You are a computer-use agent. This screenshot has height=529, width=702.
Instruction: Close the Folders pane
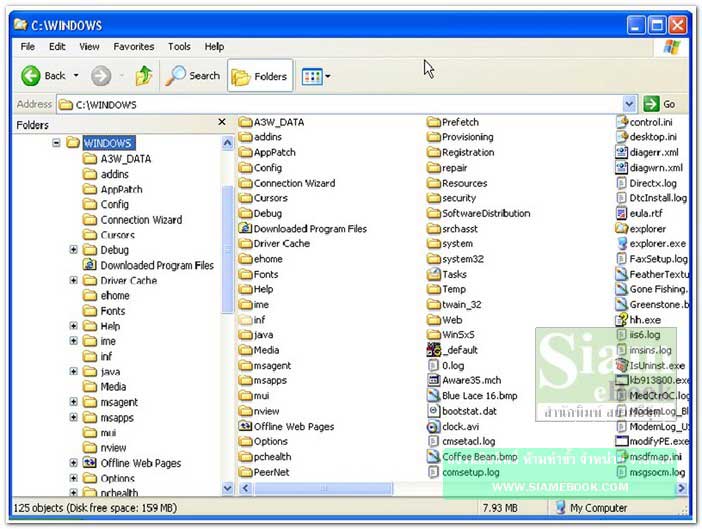click(x=222, y=122)
